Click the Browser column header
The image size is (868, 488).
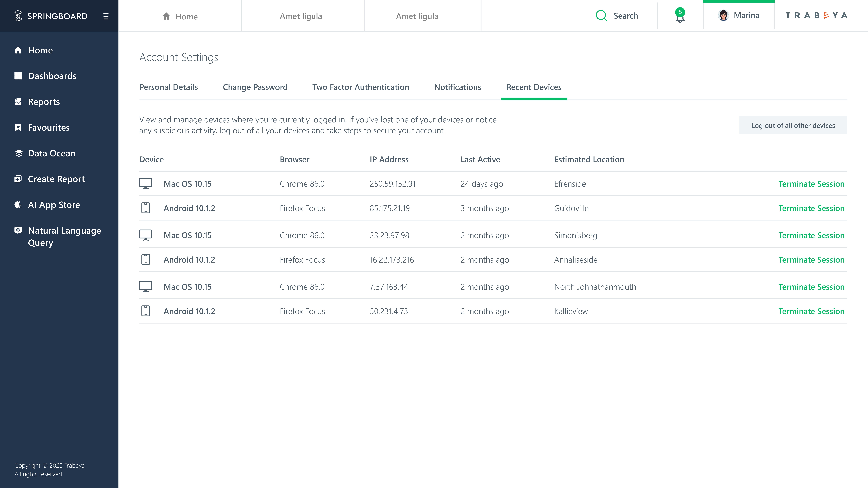294,160
